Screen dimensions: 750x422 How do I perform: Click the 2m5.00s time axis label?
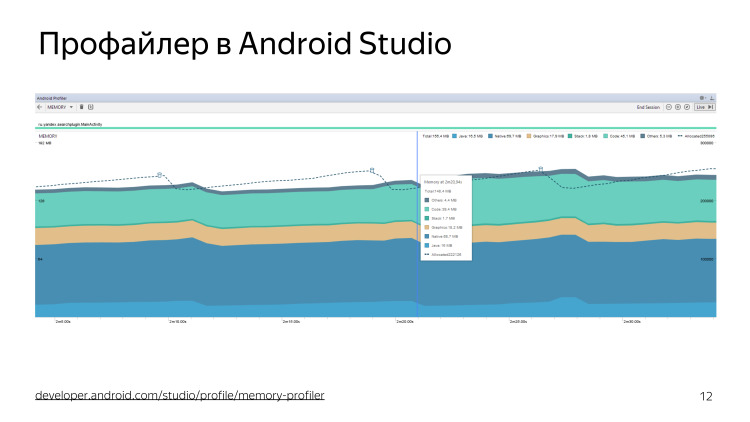pyautogui.click(x=63, y=322)
